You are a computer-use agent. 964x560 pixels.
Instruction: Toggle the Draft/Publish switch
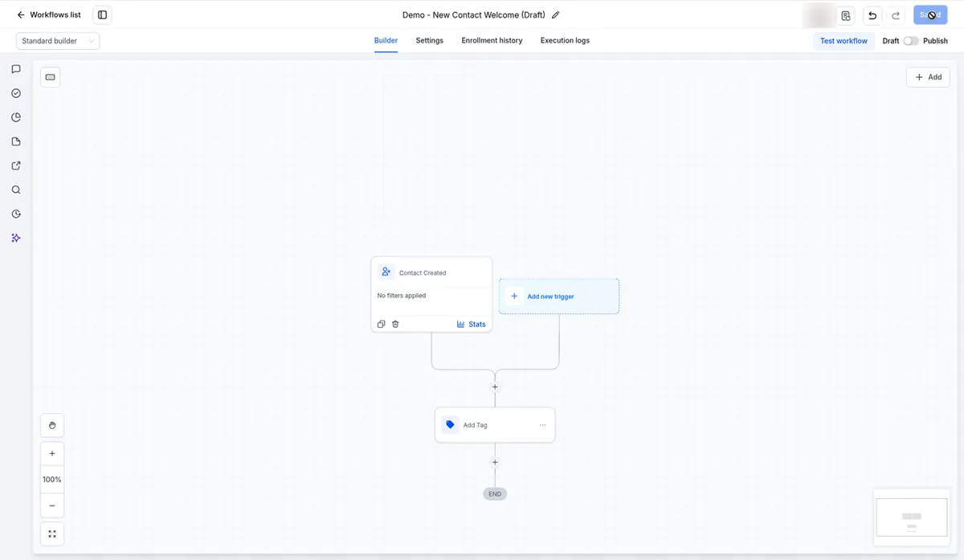(911, 41)
